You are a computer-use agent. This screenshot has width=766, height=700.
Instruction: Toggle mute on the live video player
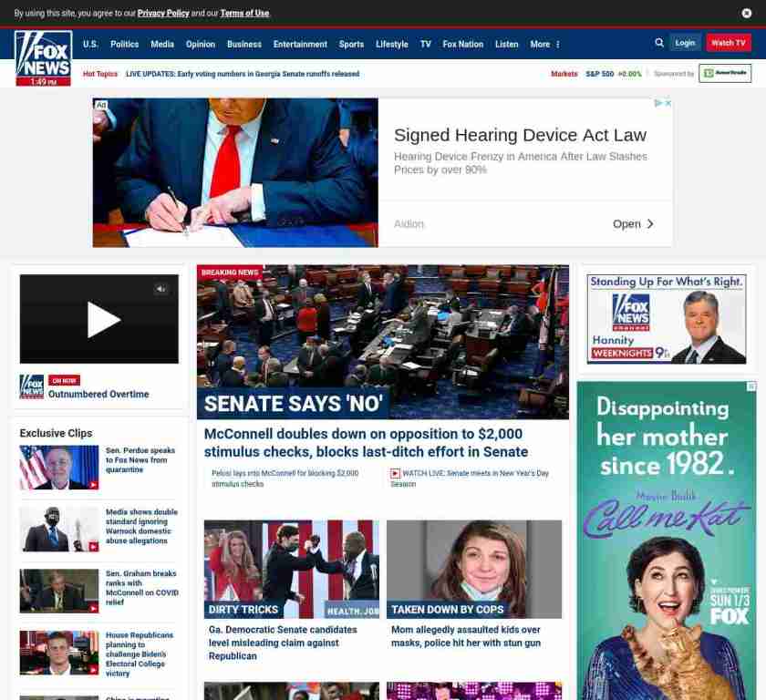tap(160, 289)
